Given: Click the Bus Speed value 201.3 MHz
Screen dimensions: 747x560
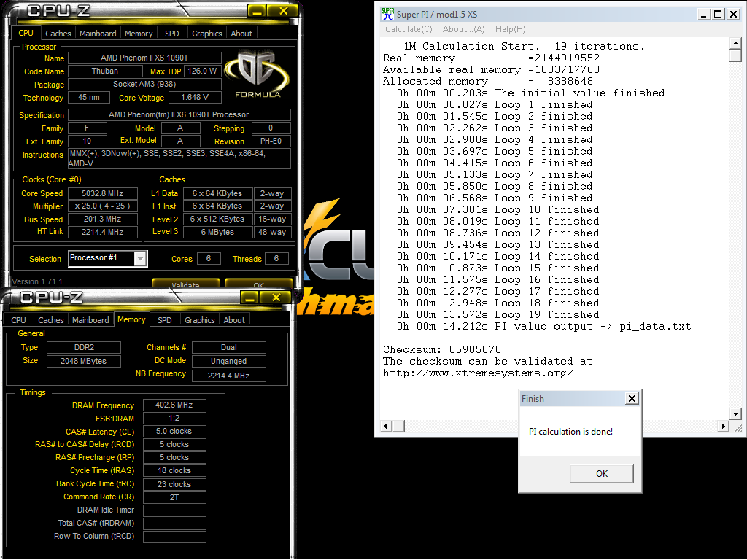Looking at the screenshot, I should [x=103, y=219].
